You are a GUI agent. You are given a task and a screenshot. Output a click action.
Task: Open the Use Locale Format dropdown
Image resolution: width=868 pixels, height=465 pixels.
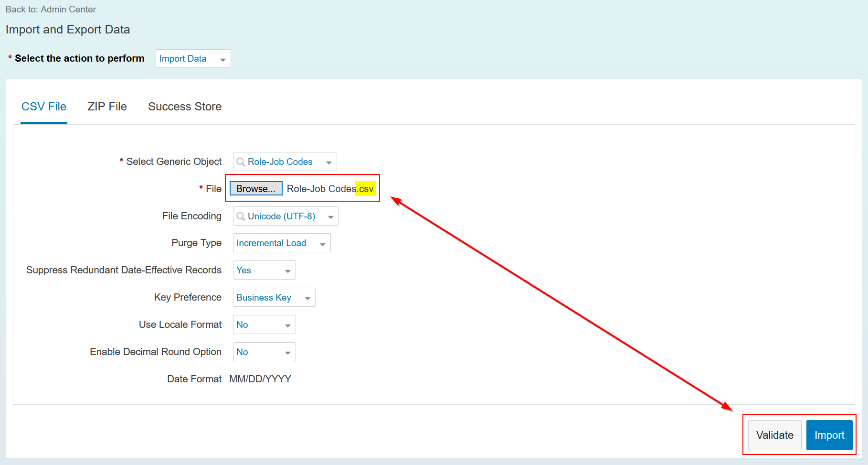(264, 324)
